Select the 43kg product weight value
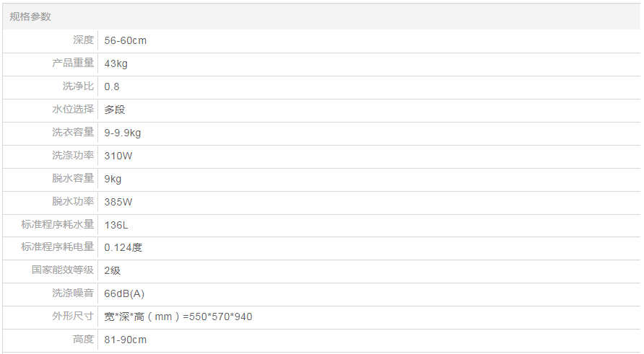This screenshot has width=644, height=354. coord(116,63)
